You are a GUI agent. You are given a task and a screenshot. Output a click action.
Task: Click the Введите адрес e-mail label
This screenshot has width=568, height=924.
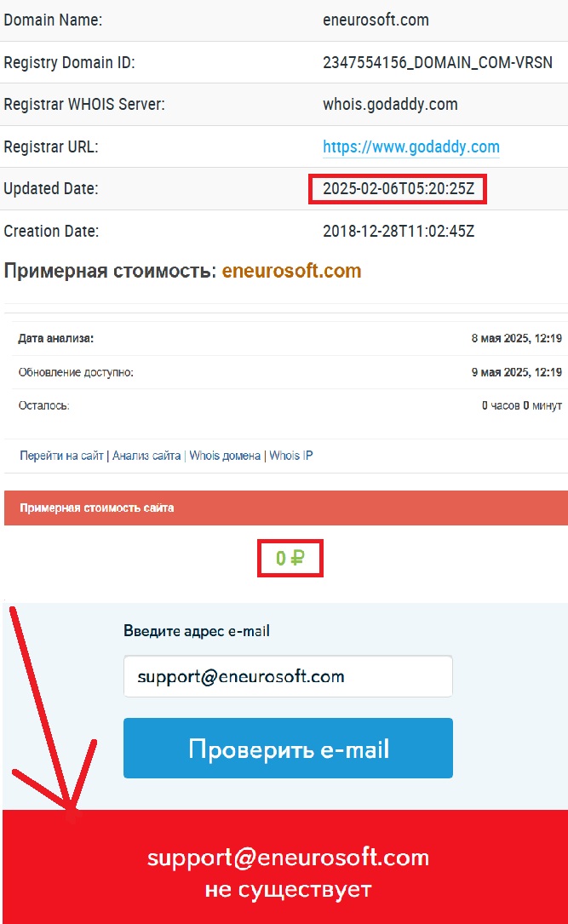pos(196,631)
